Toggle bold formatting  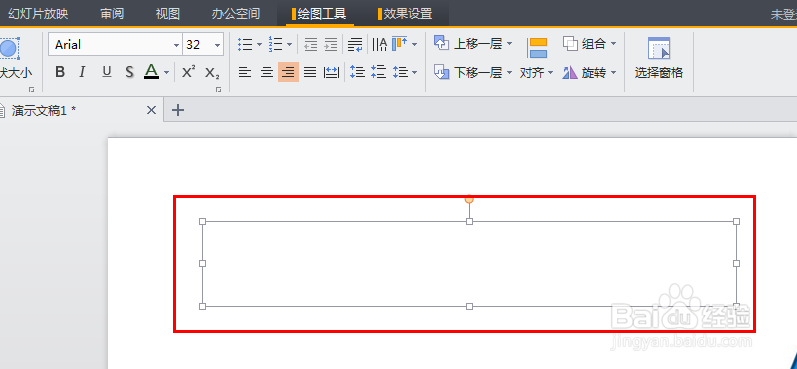pyautogui.click(x=60, y=72)
